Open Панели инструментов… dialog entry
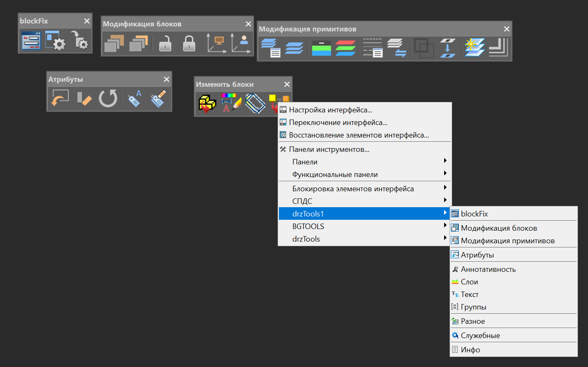This screenshot has height=367, width=588. 365,149
